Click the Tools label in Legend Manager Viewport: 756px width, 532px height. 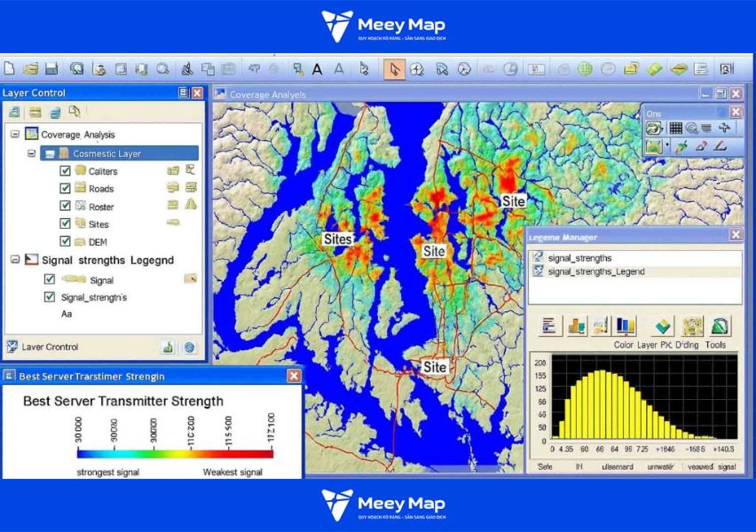point(715,345)
